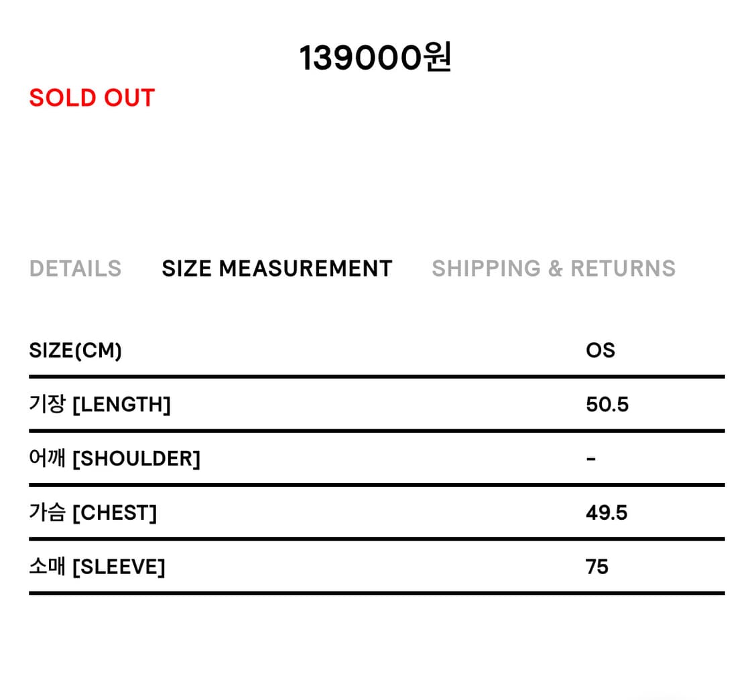Click the SIZE(CM) table header
The image size is (754, 700).
click(75, 350)
